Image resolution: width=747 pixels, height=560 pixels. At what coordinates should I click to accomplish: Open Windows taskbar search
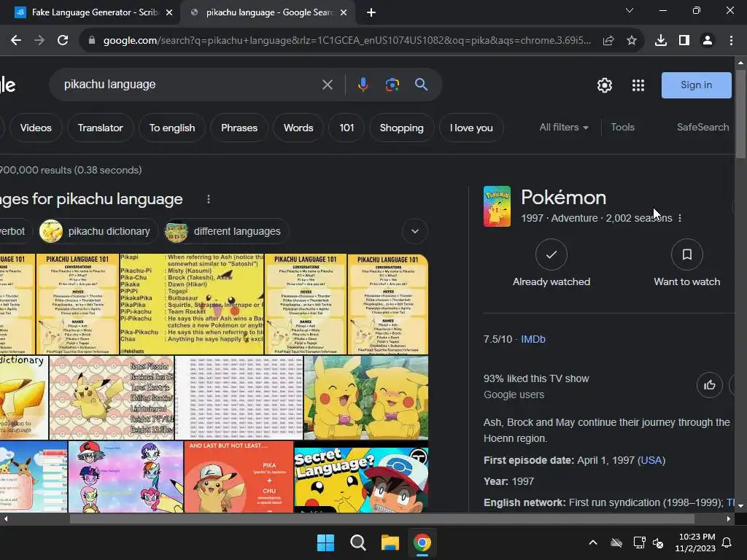coord(357,542)
